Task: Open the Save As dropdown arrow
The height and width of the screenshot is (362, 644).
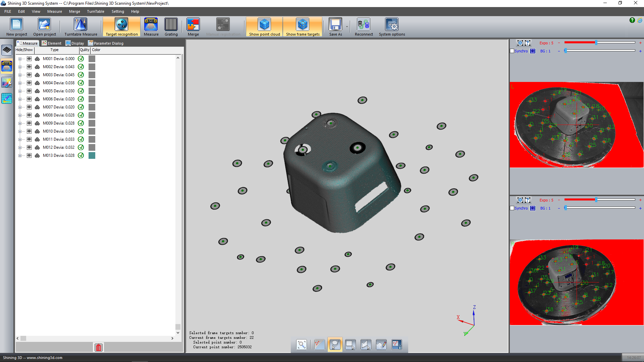Action: pos(347,27)
